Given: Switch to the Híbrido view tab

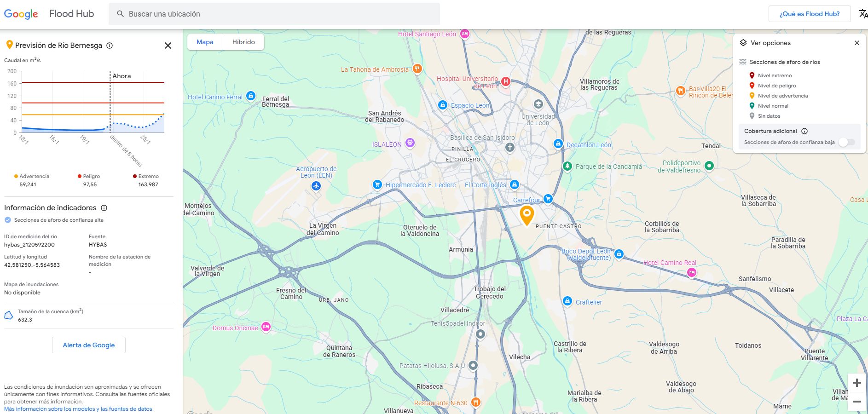Looking at the screenshot, I should click(243, 42).
